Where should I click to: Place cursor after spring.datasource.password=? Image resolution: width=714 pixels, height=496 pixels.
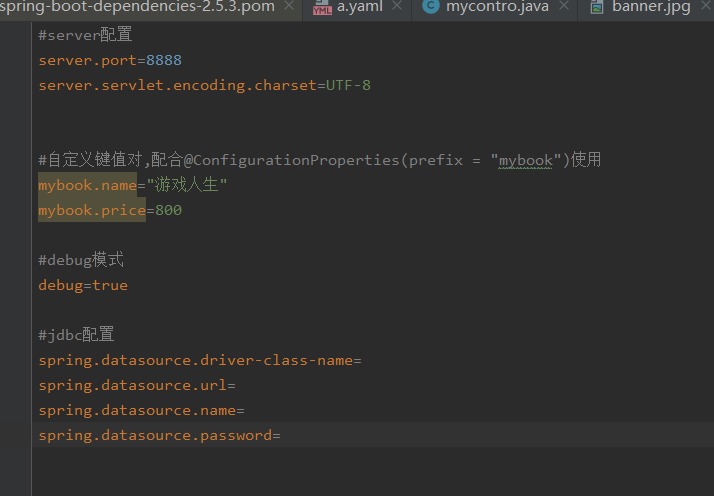click(281, 435)
